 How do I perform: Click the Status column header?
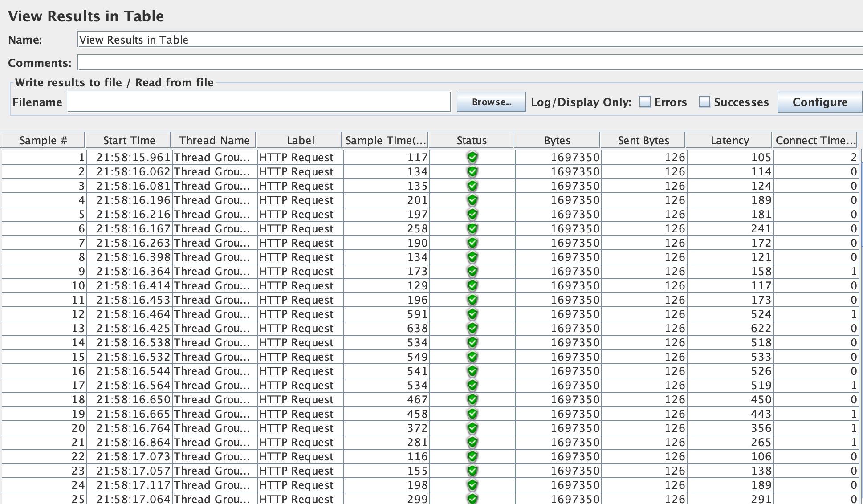[x=471, y=141]
